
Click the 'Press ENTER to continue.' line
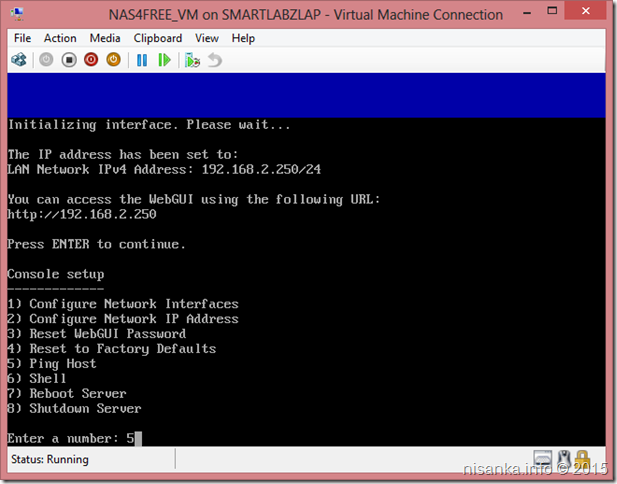click(96, 244)
